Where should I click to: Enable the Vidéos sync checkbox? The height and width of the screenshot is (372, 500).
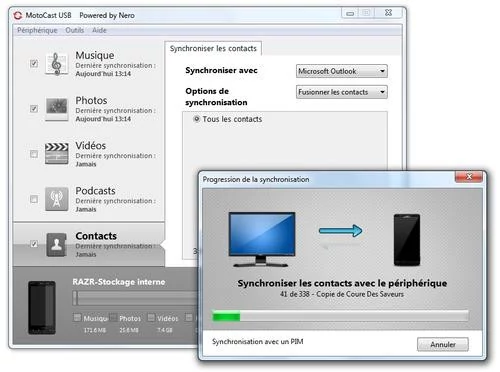(34, 154)
